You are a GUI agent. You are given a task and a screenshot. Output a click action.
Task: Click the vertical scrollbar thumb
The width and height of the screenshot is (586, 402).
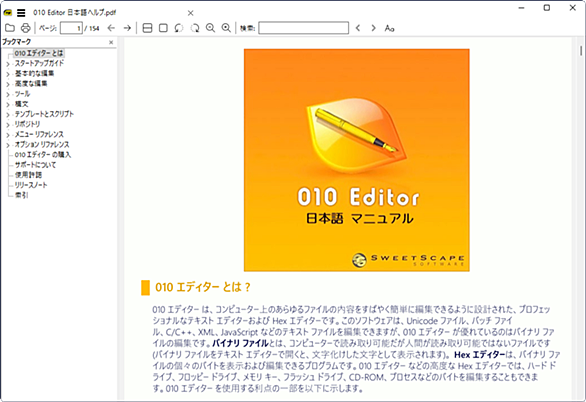tap(581, 50)
